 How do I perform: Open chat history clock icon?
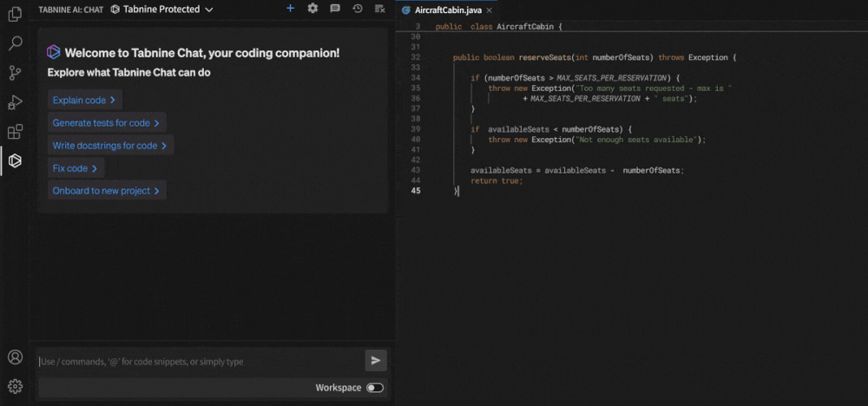point(358,9)
